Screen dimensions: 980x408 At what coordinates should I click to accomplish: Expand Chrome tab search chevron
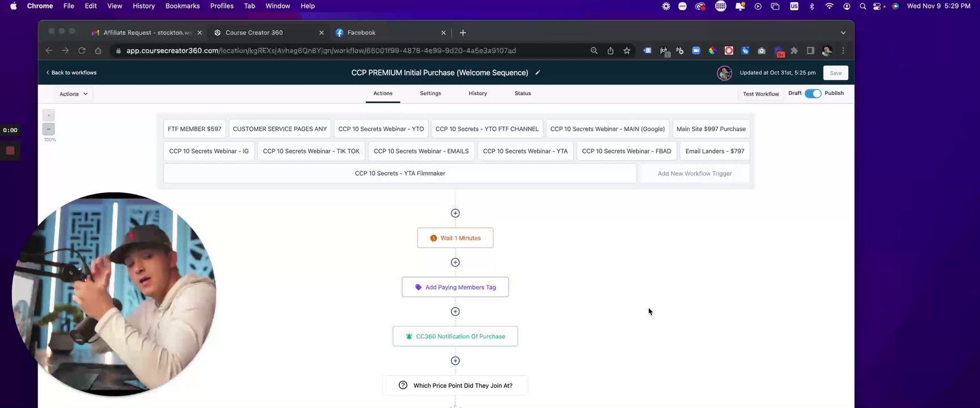843,32
